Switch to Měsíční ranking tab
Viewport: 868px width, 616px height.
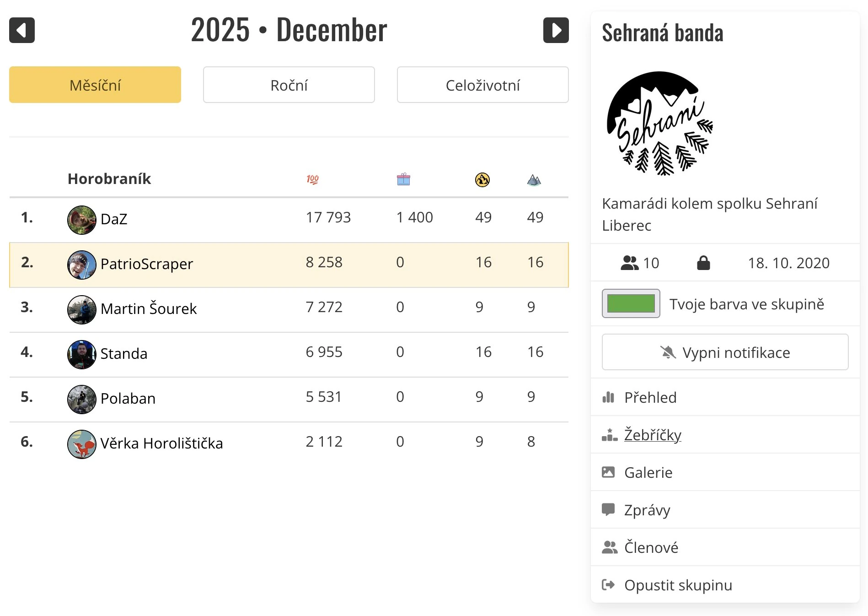pyautogui.click(x=95, y=85)
